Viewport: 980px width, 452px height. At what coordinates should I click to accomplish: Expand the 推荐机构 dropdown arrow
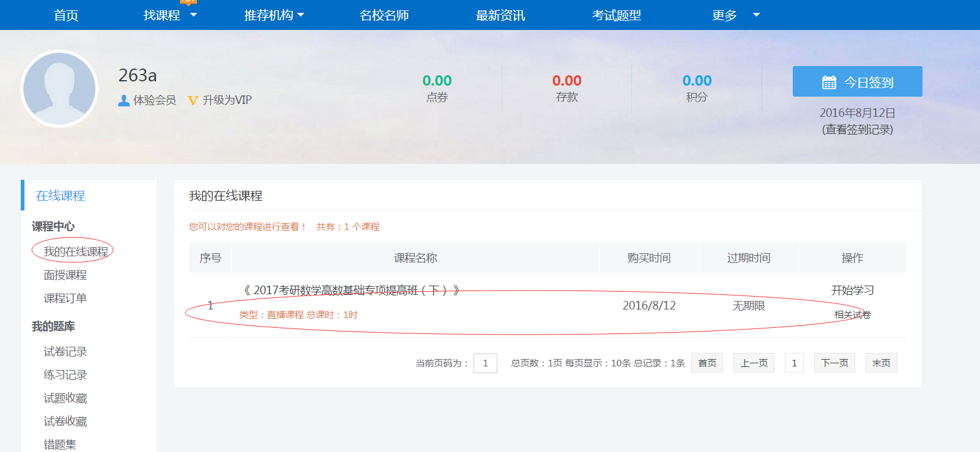[300, 15]
